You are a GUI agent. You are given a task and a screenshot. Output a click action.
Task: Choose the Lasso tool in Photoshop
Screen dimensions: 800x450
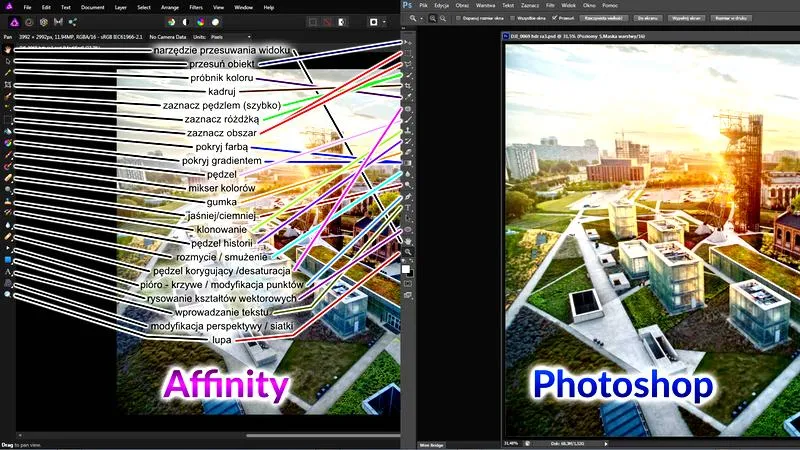click(x=408, y=64)
